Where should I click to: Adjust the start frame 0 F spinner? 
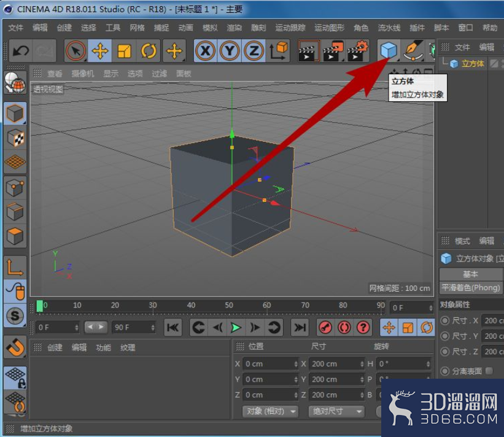pyautogui.click(x=77, y=328)
